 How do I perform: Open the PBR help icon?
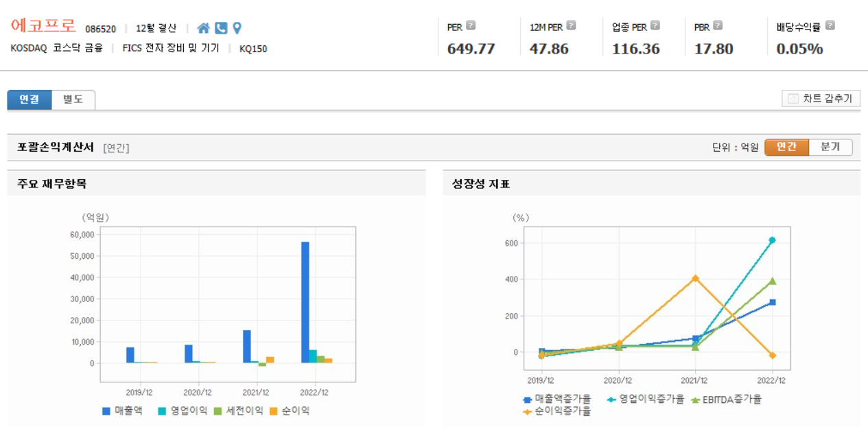click(x=718, y=25)
